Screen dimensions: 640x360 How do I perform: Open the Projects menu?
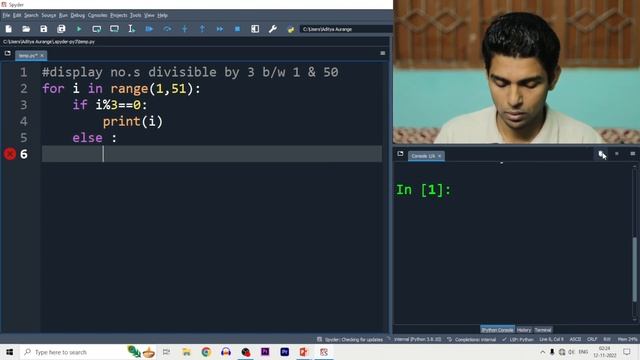point(119,15)
